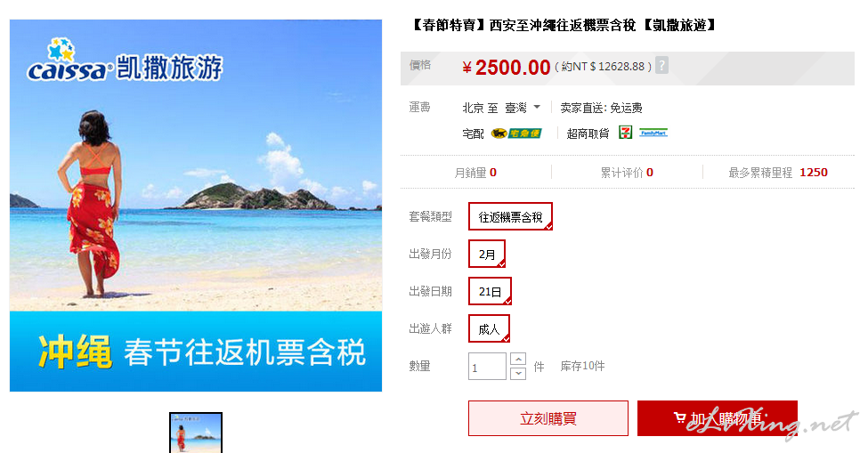Click the black cat 宅急便 delivery icon
This screenshot has width=868, height=453.
[516, 133]
